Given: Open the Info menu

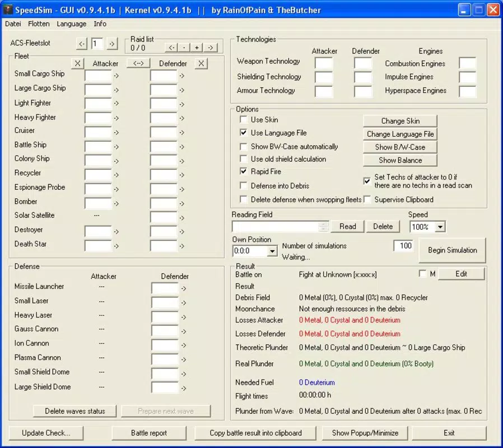Looking at the screenshot, I should [x=100, y=24].
